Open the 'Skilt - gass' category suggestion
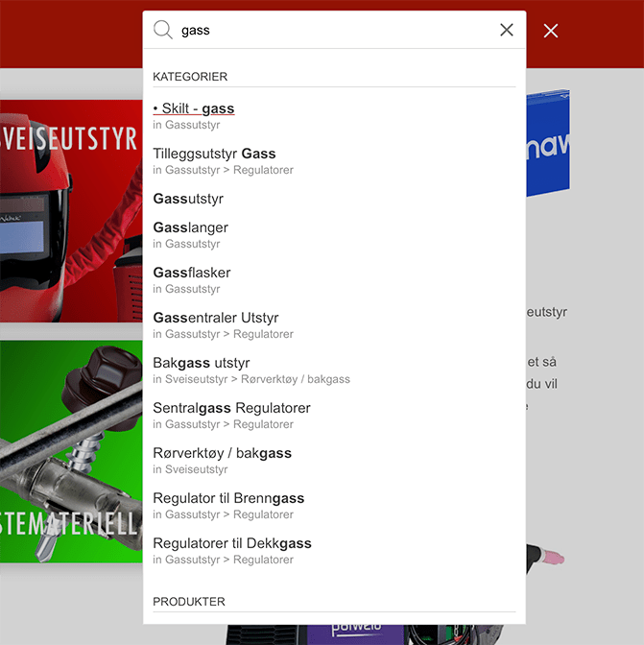 coord(194,108)
